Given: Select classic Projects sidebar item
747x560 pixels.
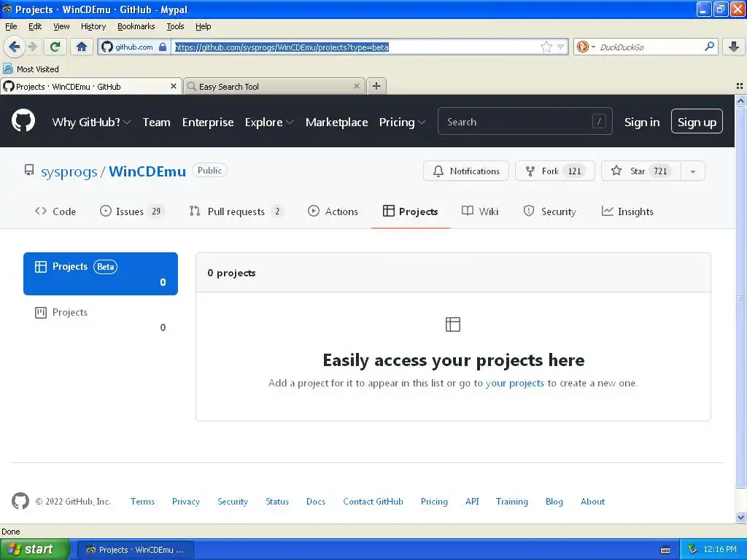Looking at the screenshot, I should [101, 319].
